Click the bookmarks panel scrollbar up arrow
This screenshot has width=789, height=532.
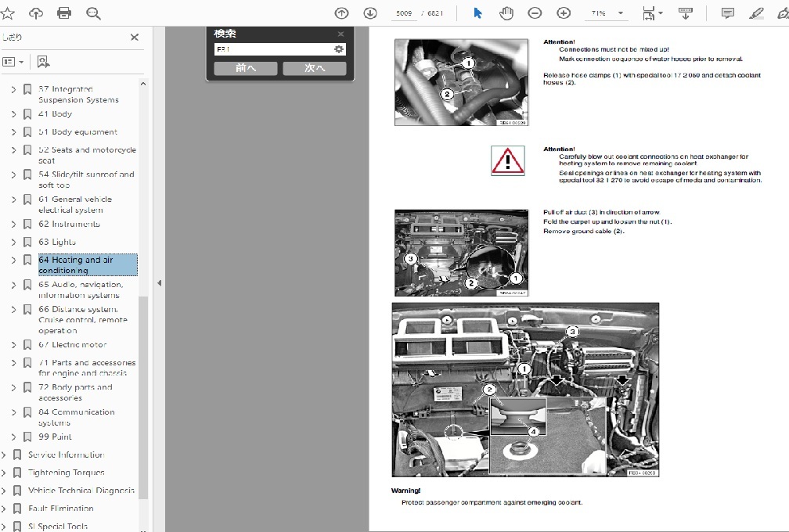click(x=143, y=84)
